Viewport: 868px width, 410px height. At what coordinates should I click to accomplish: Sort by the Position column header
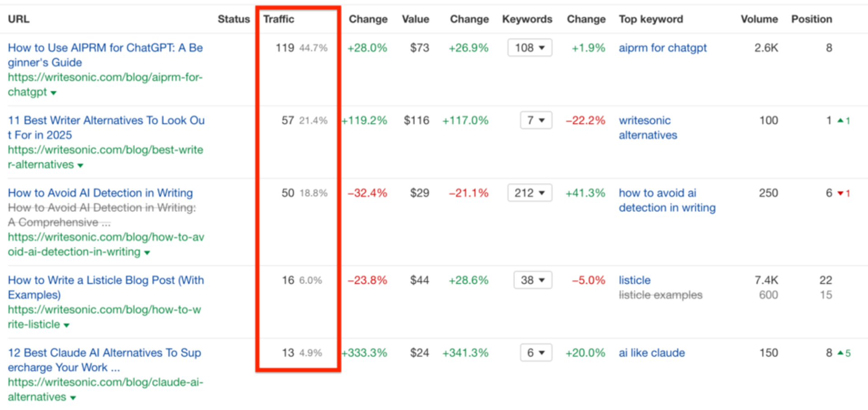tap(811, 19)
